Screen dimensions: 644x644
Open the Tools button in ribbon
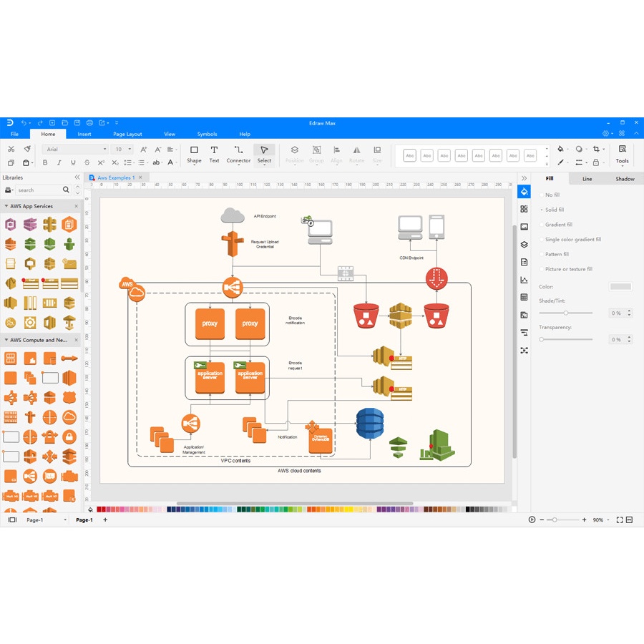pyautogui.click(x=622, y=155)
